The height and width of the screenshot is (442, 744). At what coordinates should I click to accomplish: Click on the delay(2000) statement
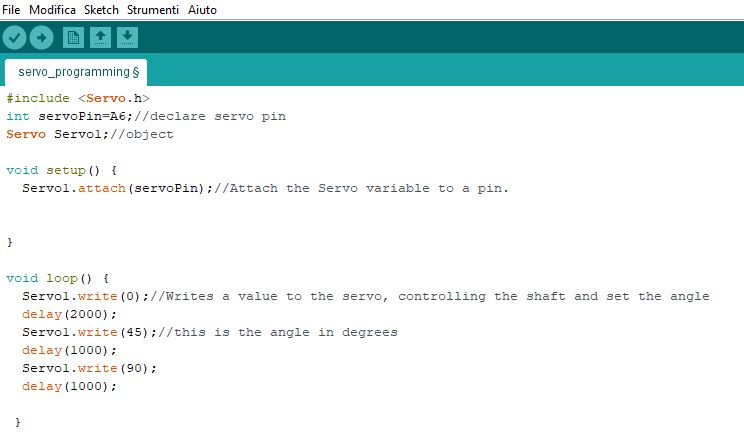click(x=69, y=314)
